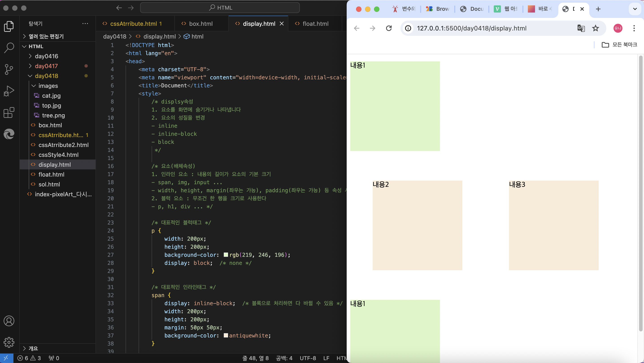This screenshot has width=644, height=363.
Task: Click the browser address bar URL
Action: 472,28
